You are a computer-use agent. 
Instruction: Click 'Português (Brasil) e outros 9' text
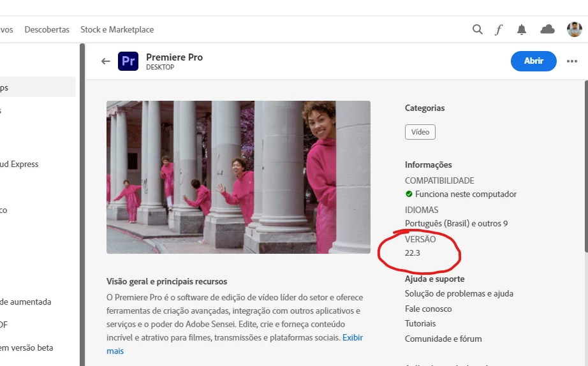457,224
